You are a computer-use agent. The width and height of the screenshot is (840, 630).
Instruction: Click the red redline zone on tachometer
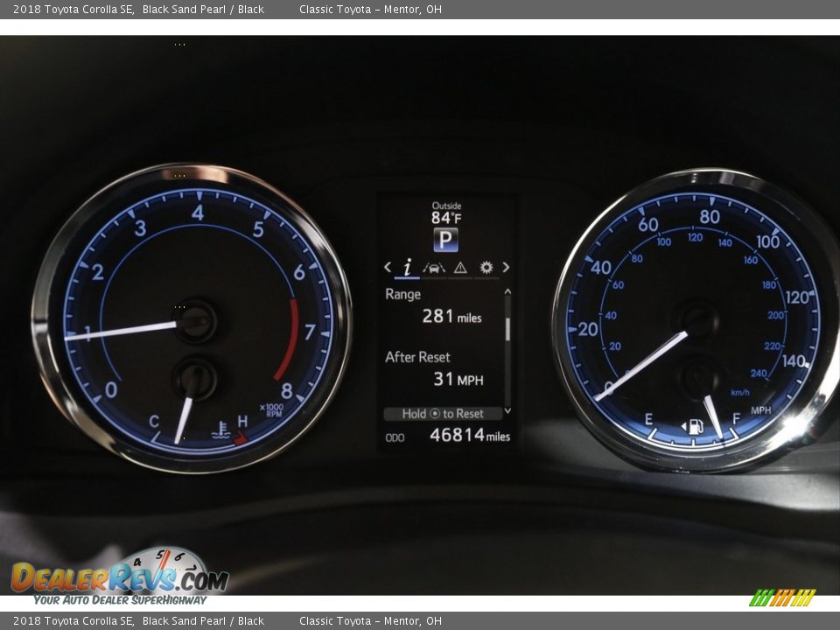(x=288, y=339)
